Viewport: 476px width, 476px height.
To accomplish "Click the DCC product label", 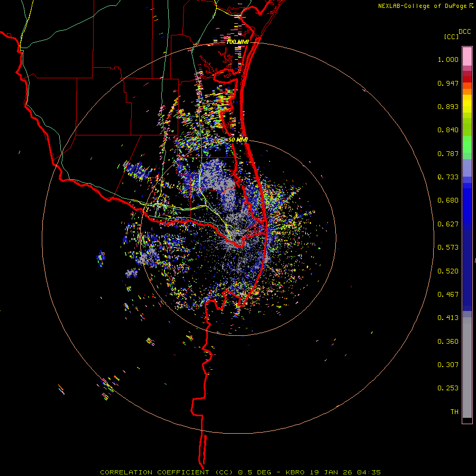I will 465,32.
